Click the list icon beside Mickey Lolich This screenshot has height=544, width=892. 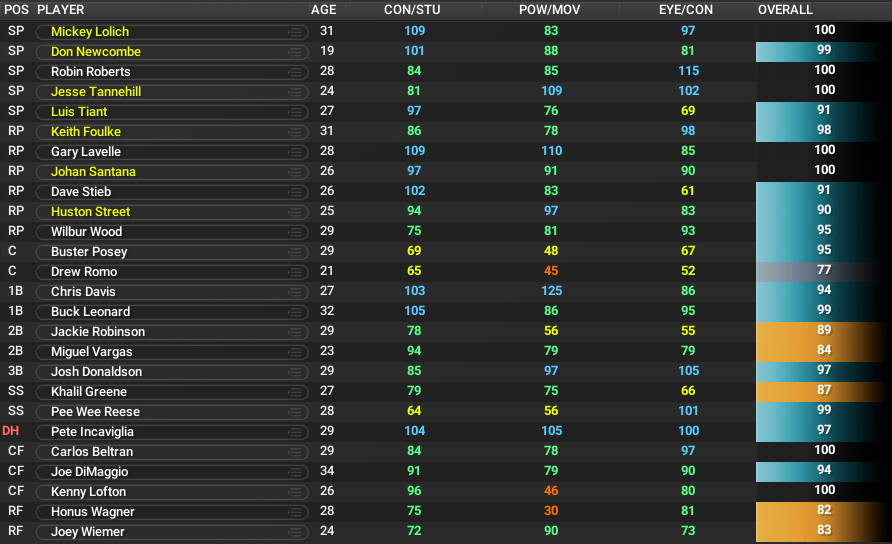(295, 32)
